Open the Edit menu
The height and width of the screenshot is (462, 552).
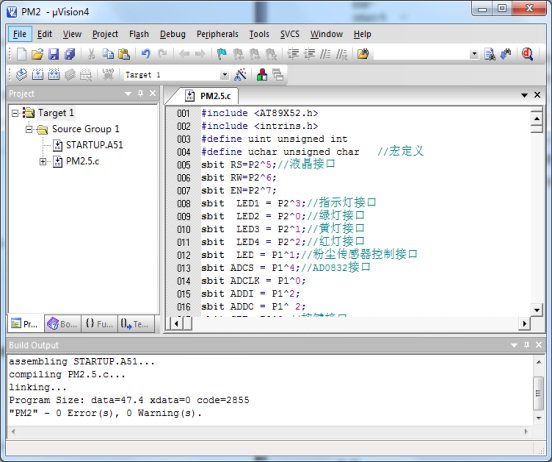pyautogui.click(x=45, y=34)
